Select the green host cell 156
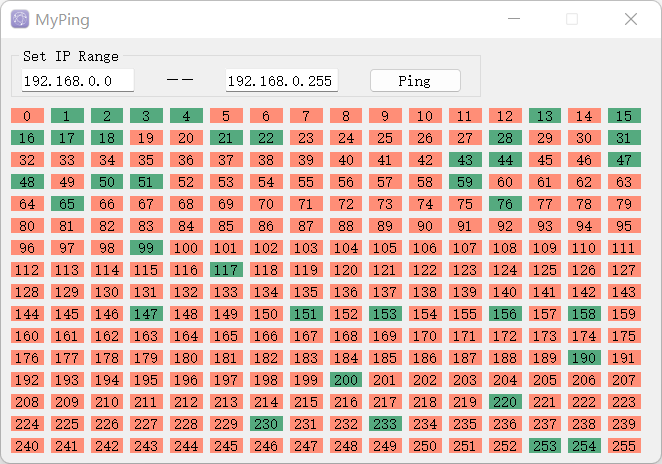 tap(505, 314)
